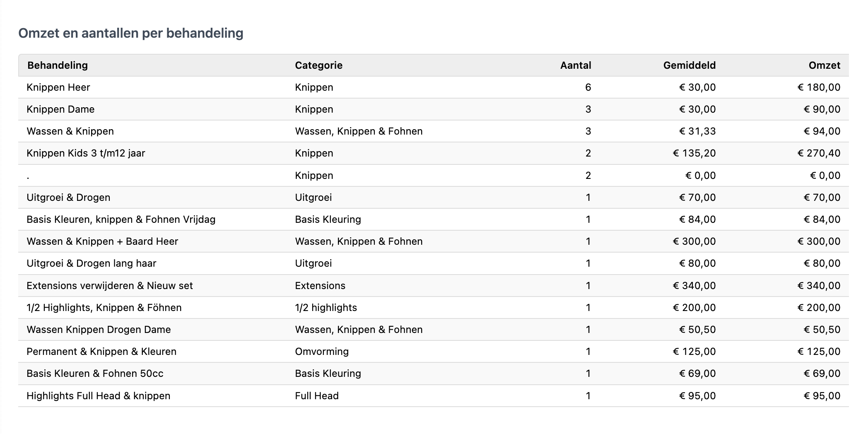The width and height of the screenshot is (868, 434).
Task: Click Basis Kleuren & Fohnen 50cc
Action: click(x=95, y=374)
